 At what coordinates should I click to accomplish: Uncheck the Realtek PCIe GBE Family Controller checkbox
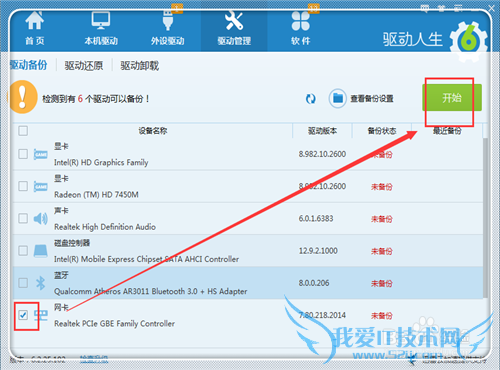click(23, 315)
